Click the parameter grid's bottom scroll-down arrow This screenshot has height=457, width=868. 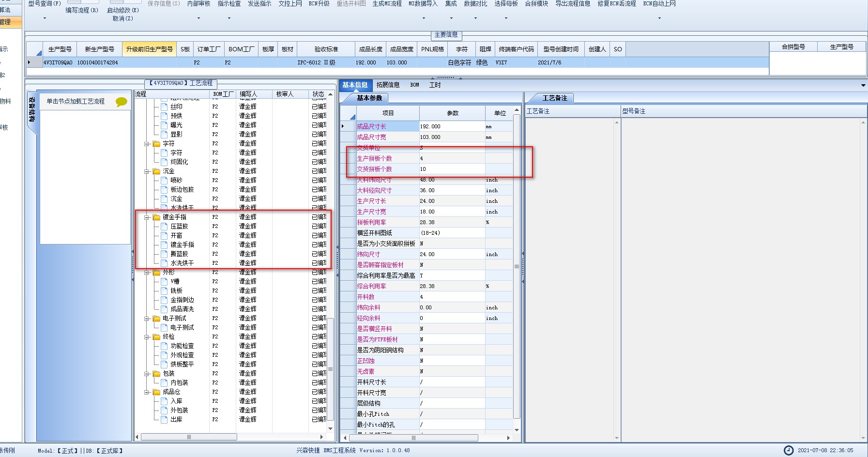(517, 430)
